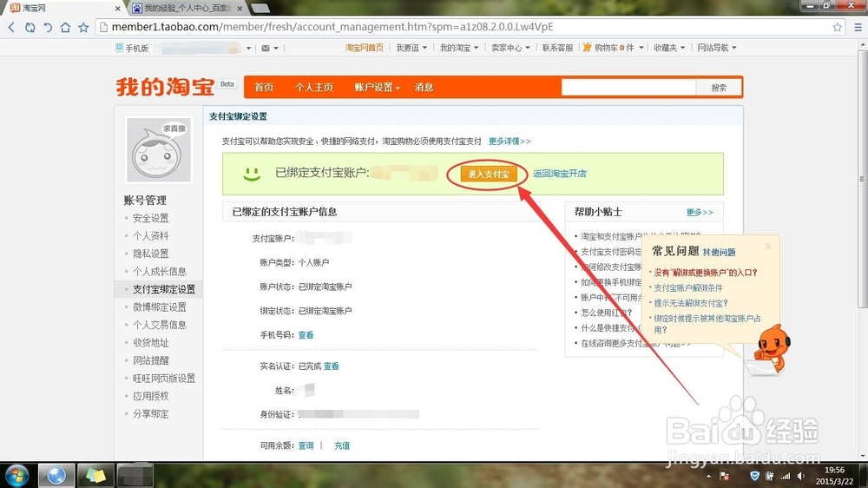Expand the 网站导航 dropdown
The width and height of the screenshot is (868, 488).
tap(717, 48)
